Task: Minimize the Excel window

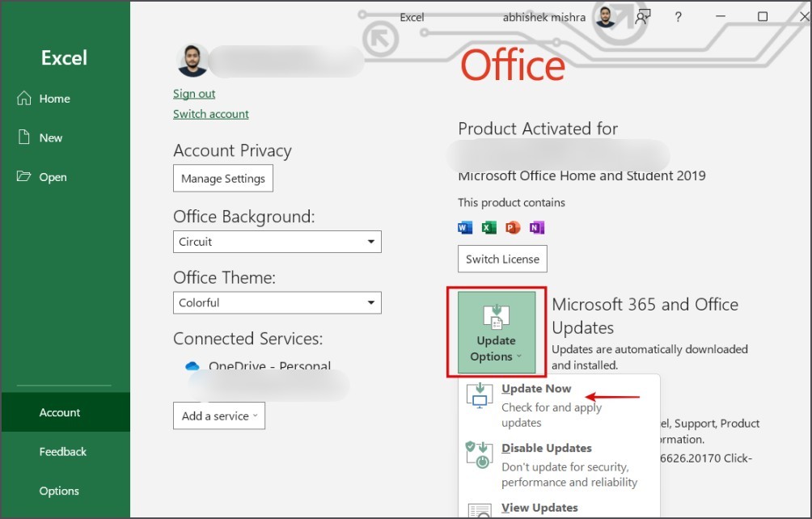Action: pos(721,16)
